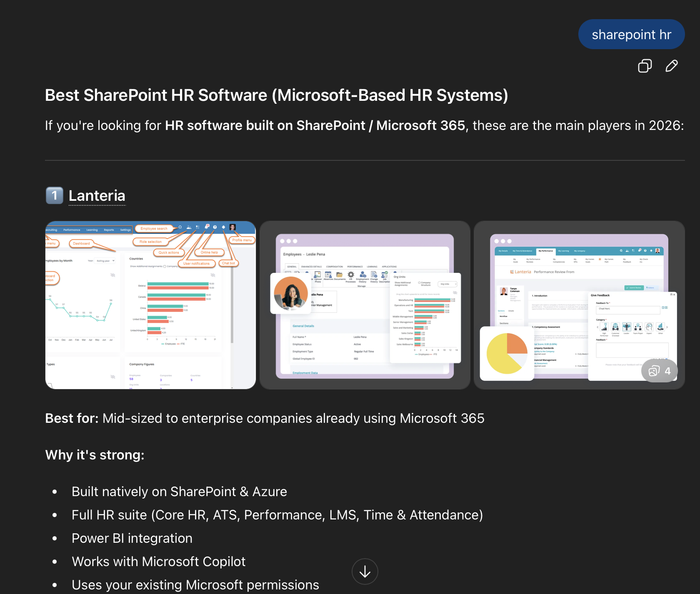Select the Leader category icon in Give Feedback
700x594 pixels.
(627, 327)
